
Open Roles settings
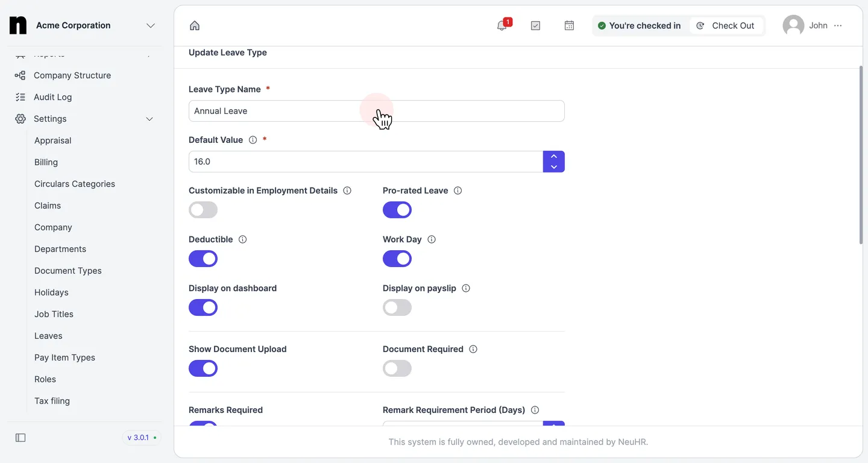point(45,379)
